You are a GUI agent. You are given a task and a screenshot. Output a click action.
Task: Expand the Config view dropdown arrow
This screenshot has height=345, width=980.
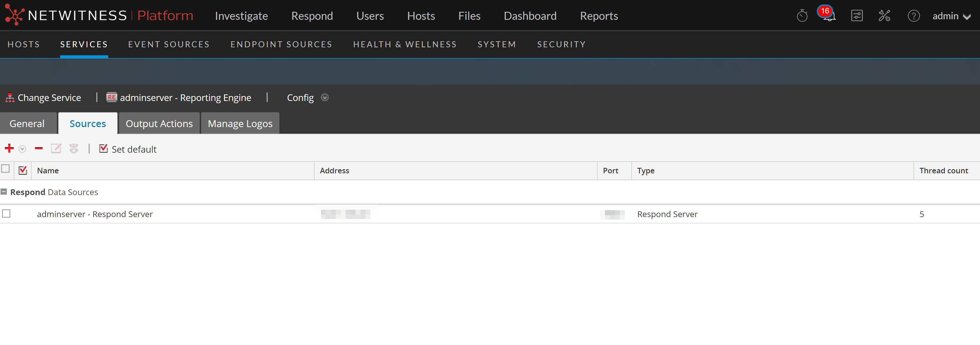324,97
